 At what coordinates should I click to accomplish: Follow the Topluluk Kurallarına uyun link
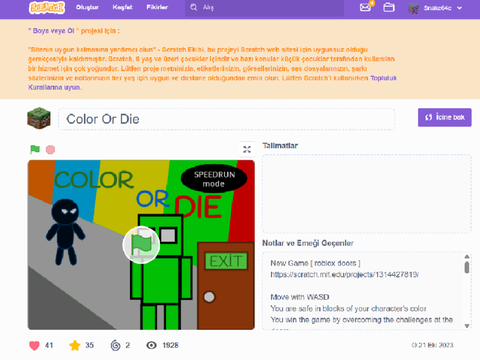pyautogui.click(x=384, y=78)
